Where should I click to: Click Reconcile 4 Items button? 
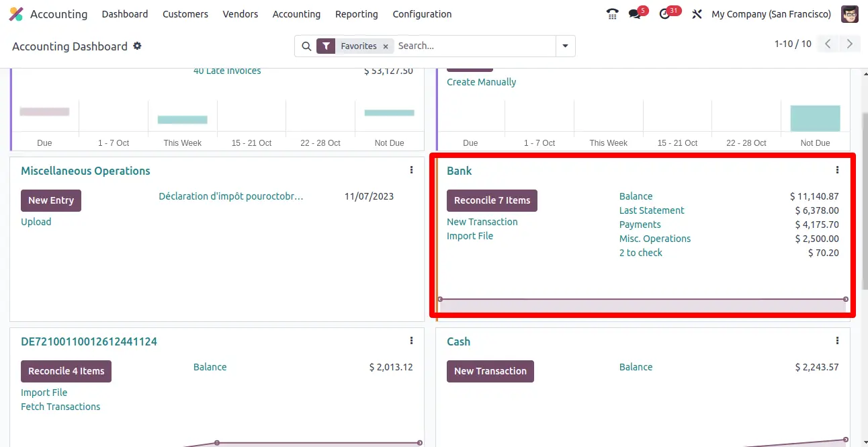click(66, 371)
